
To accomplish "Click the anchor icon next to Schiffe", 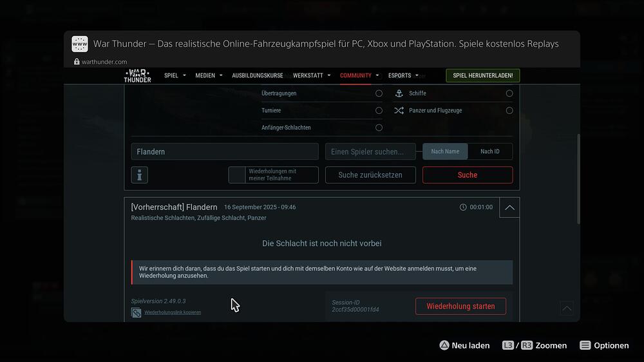I will coord(399,93).
